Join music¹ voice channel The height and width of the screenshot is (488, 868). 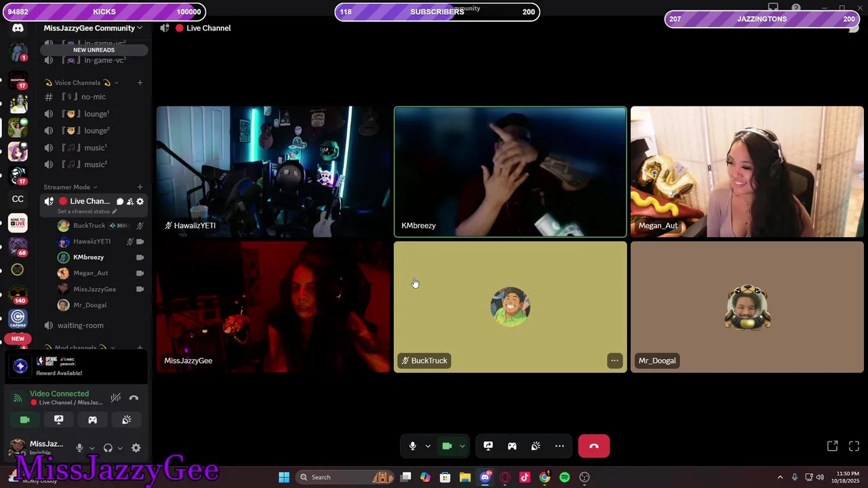click(x=94, y=148)
